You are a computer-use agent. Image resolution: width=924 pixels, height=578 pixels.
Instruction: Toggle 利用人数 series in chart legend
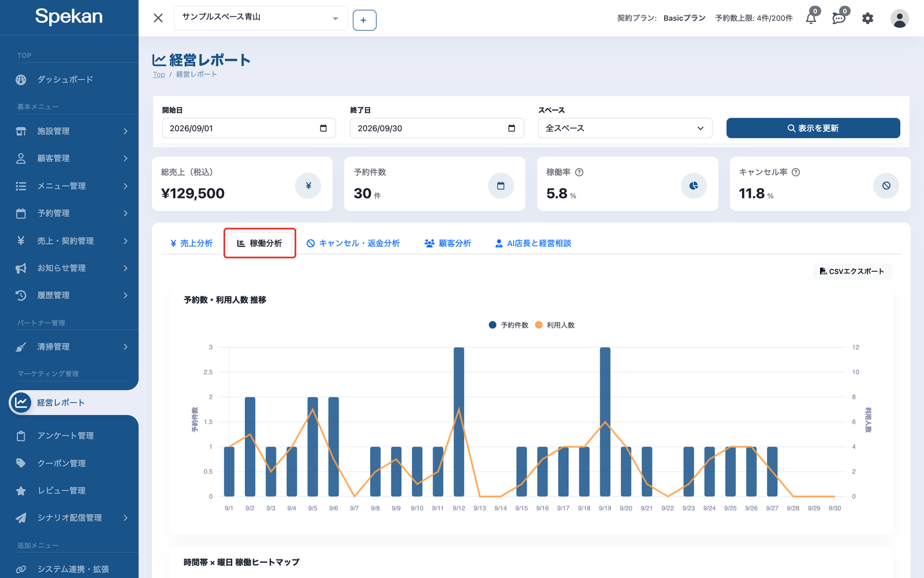point(554,325)
